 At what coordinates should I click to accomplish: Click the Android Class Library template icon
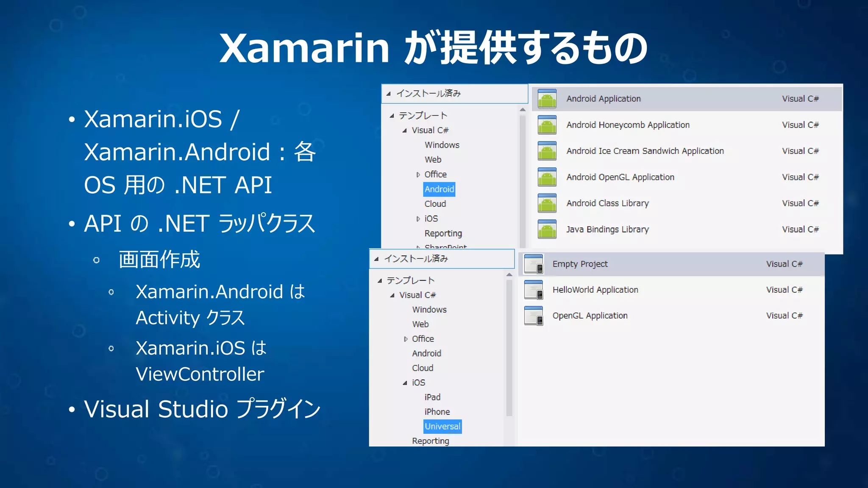pyautogui.click(x=547, y=203)
